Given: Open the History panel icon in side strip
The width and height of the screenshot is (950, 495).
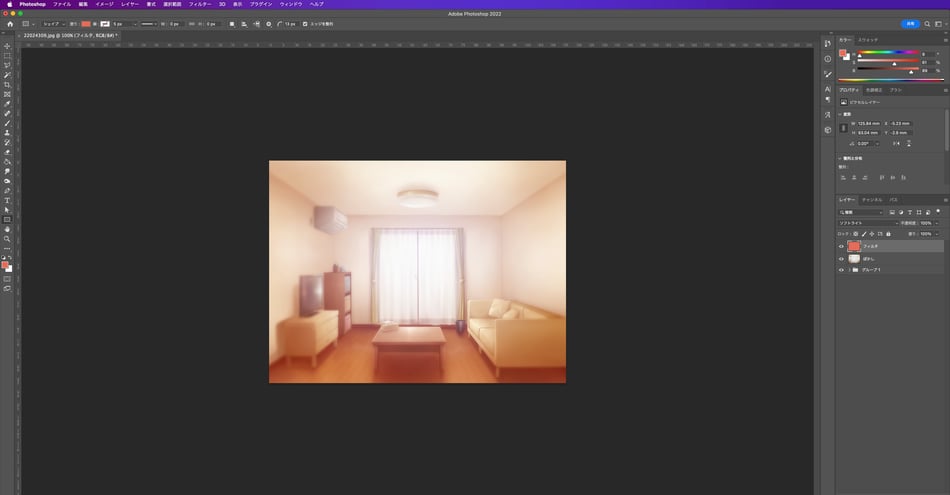Looking at the screenshot, I should point(828,44).
